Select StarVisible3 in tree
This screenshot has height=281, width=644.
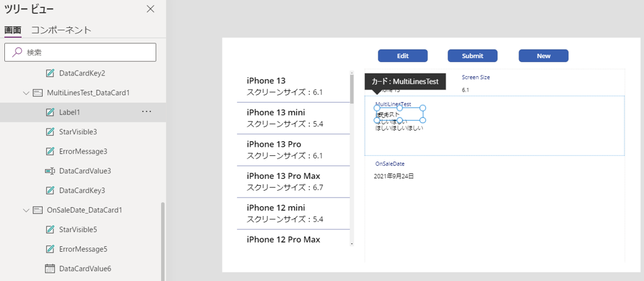click(x=78, y=132)
